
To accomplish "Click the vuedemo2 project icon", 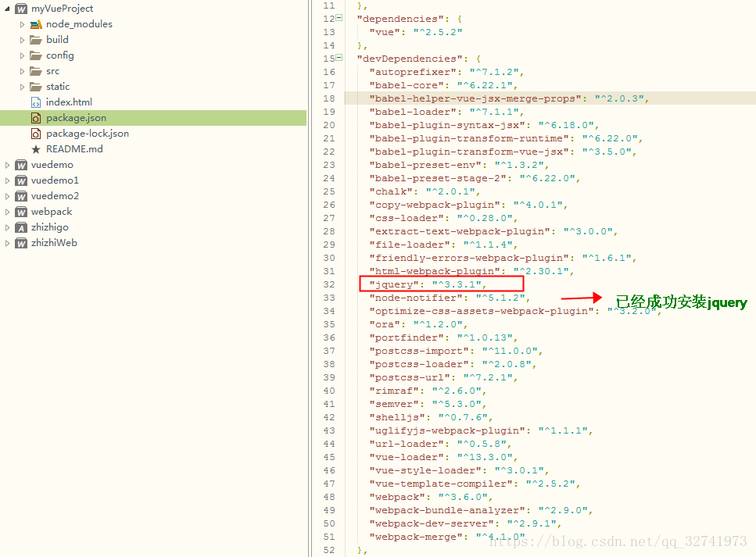I will pyautogui.click(x=21, y=196).
